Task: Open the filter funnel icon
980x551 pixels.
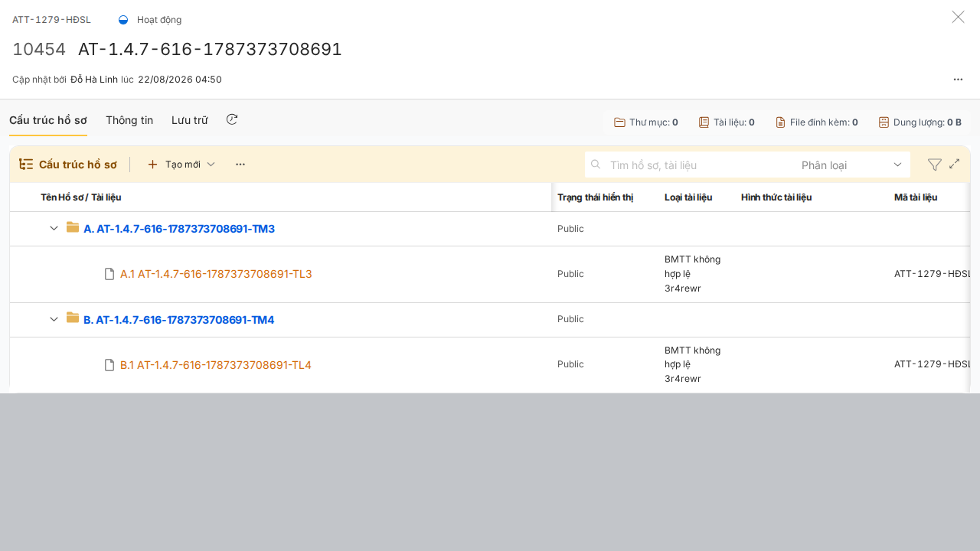Action: point(934,165)
